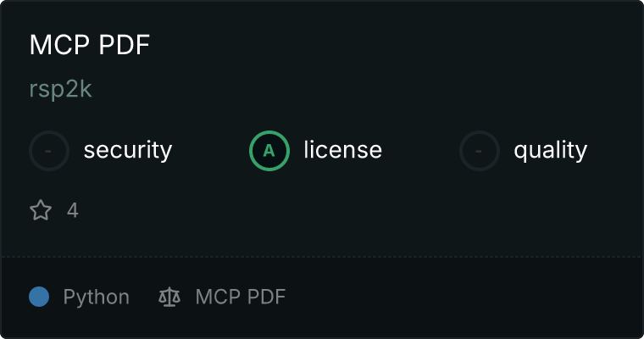Open the MCP PDF server title
This screenshot has height=339, width=644.
(x=90, y=44)
